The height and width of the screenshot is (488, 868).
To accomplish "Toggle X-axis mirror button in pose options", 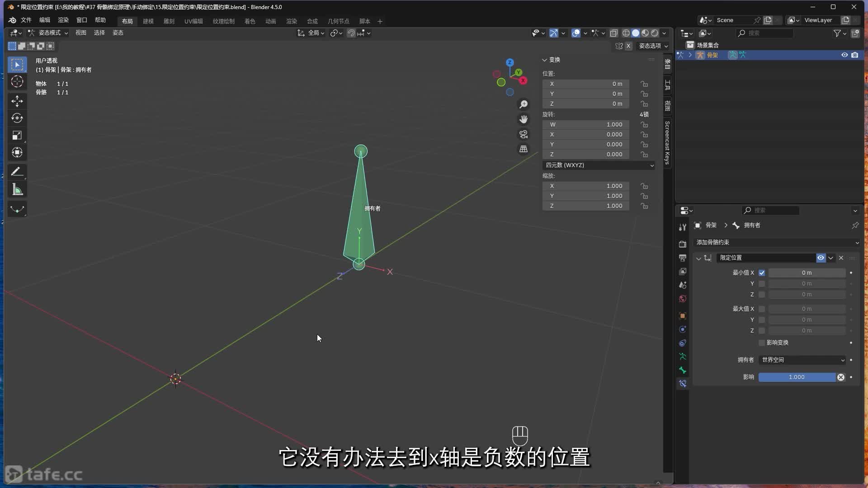I will tap(628, 46).
